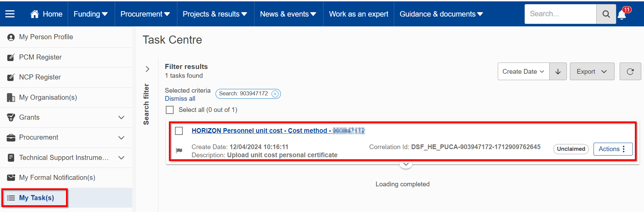Toggle sort direction arrow button
This screenshot has height=212, width=644.
tap(558, 71)
